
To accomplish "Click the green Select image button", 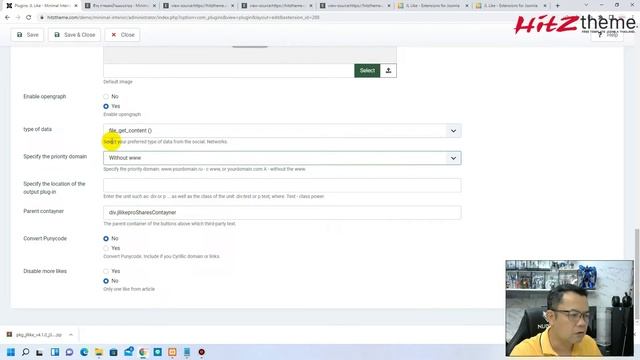I will pyautogui.click(x=367, y=71).
